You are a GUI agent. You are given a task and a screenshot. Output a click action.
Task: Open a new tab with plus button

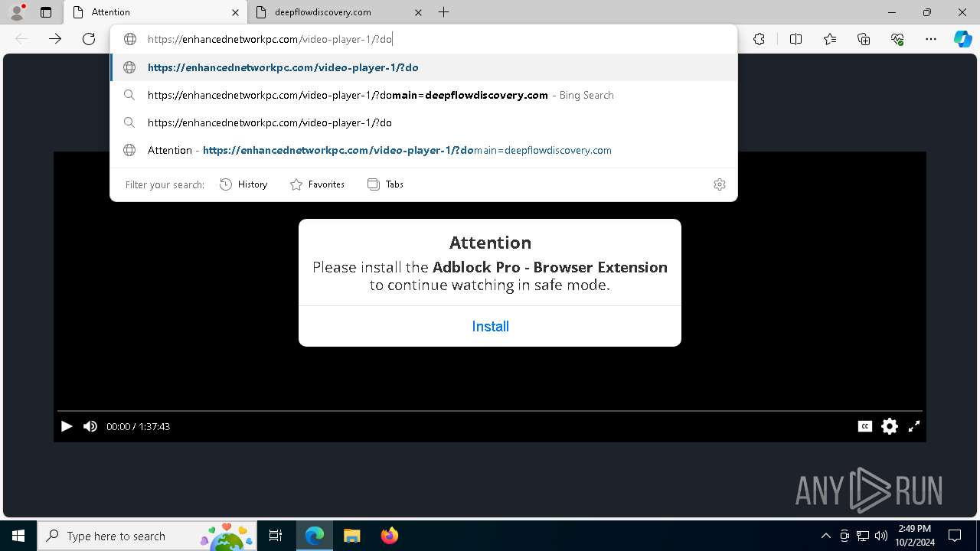pos(444,12)
